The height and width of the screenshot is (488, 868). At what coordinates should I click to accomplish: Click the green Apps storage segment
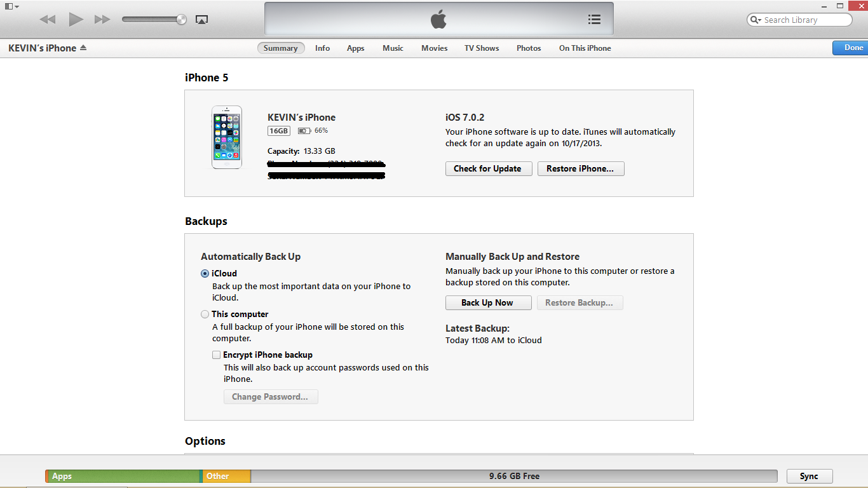click(123, 476)
